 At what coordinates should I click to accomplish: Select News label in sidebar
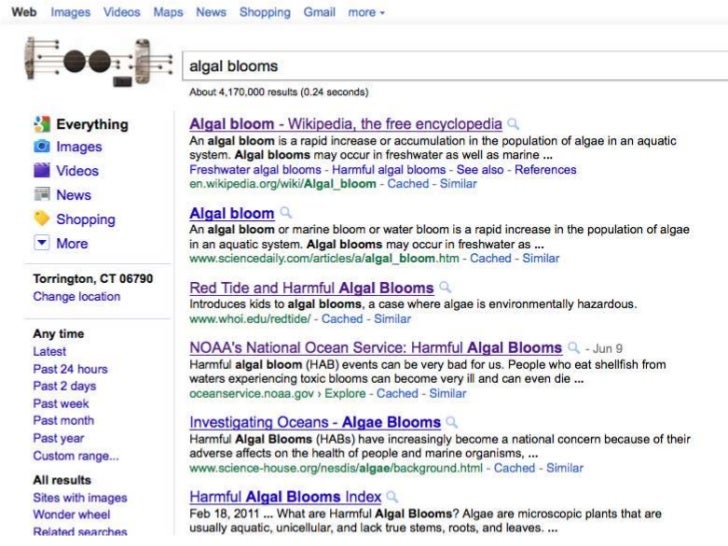(74, 195)
